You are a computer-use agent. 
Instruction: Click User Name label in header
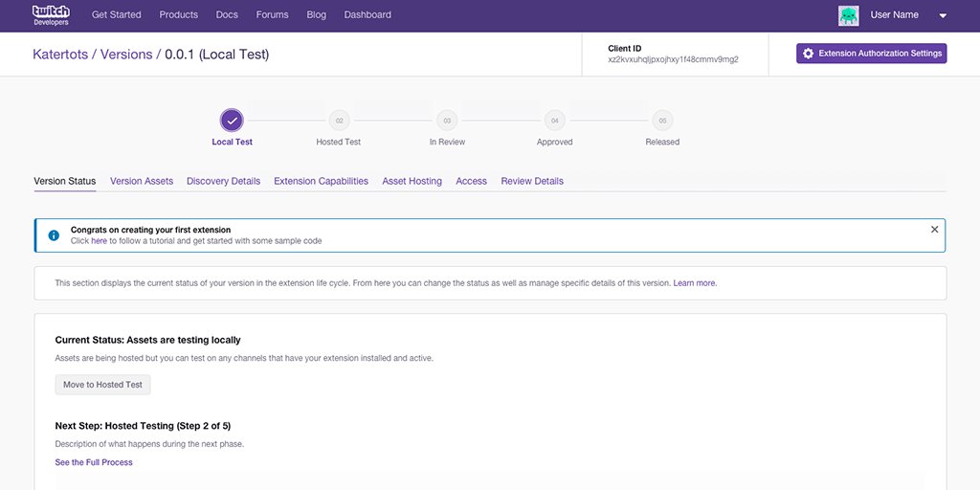(895, 15)
